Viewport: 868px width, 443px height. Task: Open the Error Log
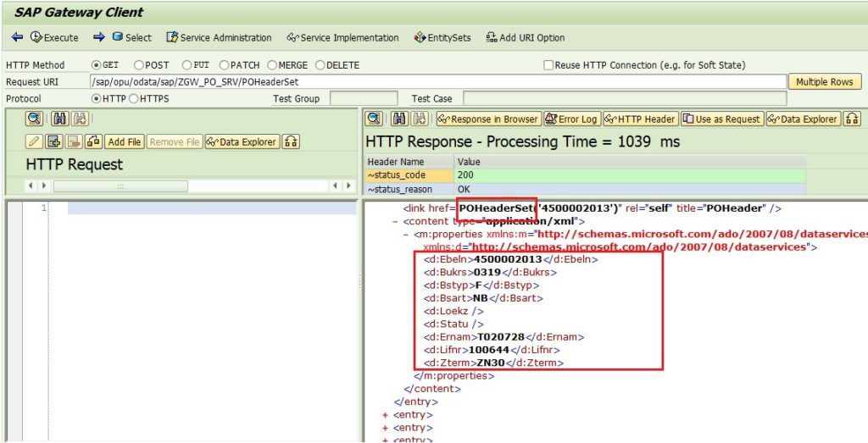(x=572, y=119)
